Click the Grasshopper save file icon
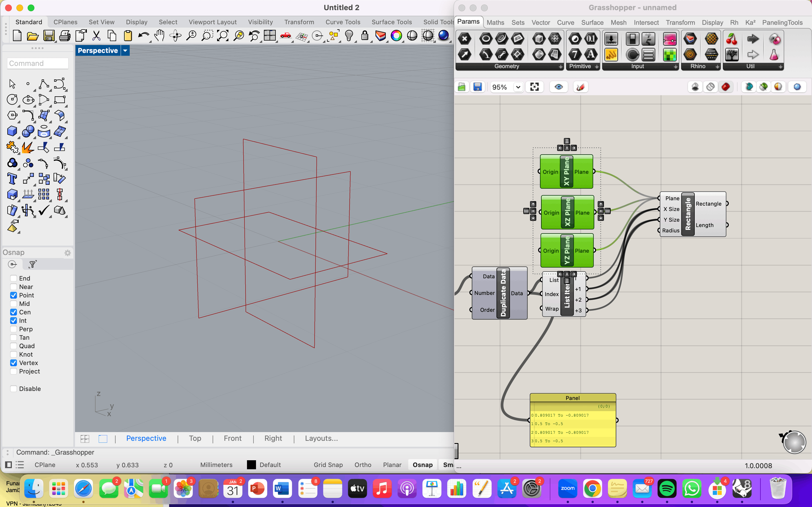812x507 pixels. 477,87
